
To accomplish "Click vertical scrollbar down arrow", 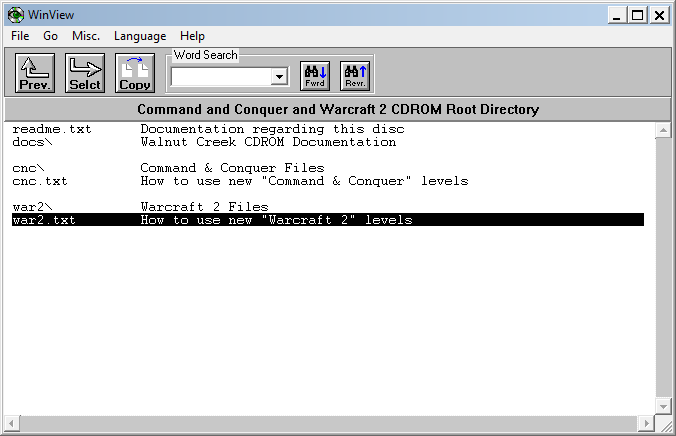I will [663, 406].
